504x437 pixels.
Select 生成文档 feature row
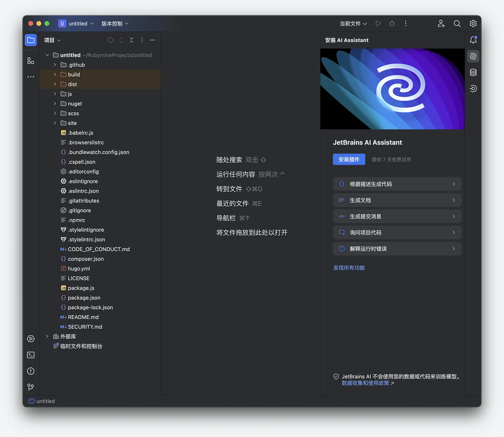(397, 200)
